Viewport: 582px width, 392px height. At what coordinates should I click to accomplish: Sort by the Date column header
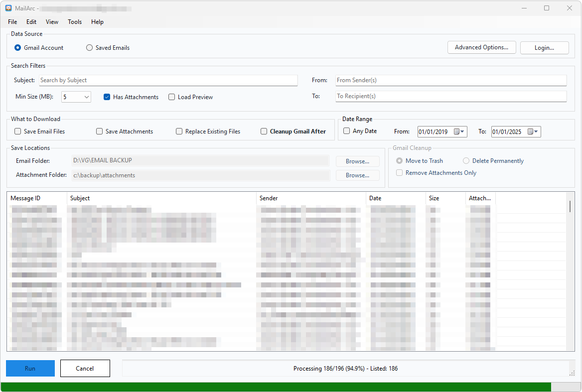pos(396,198)
